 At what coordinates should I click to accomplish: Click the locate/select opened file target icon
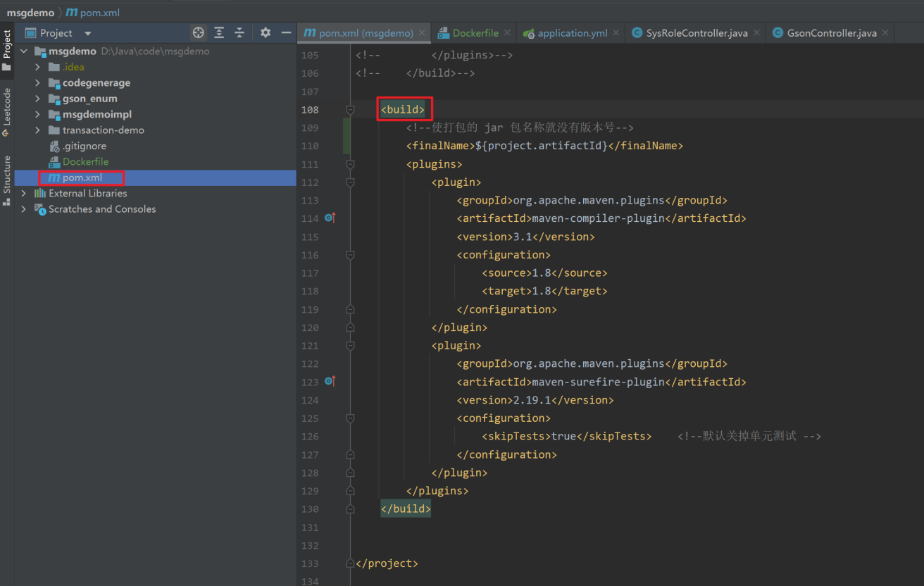tap(199, 33)
